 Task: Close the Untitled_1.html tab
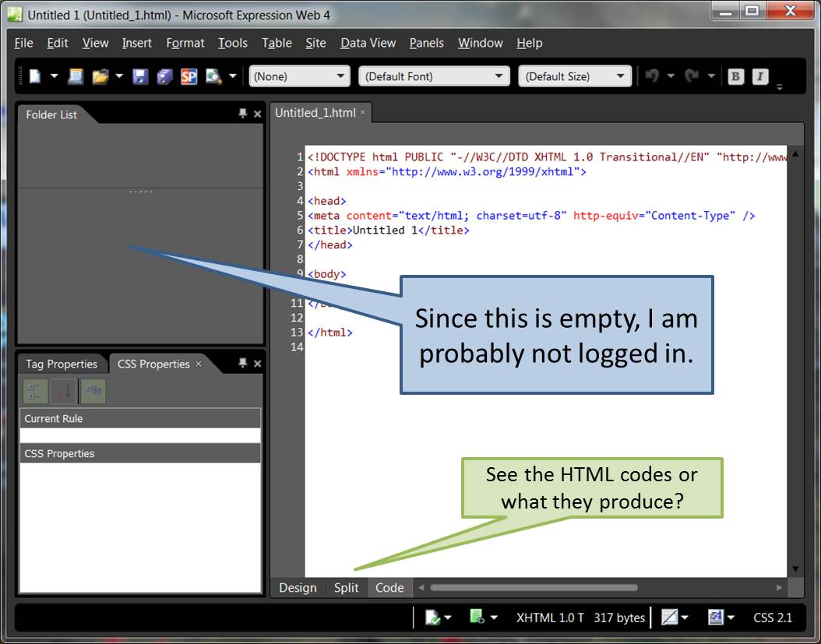pos(362,113)
